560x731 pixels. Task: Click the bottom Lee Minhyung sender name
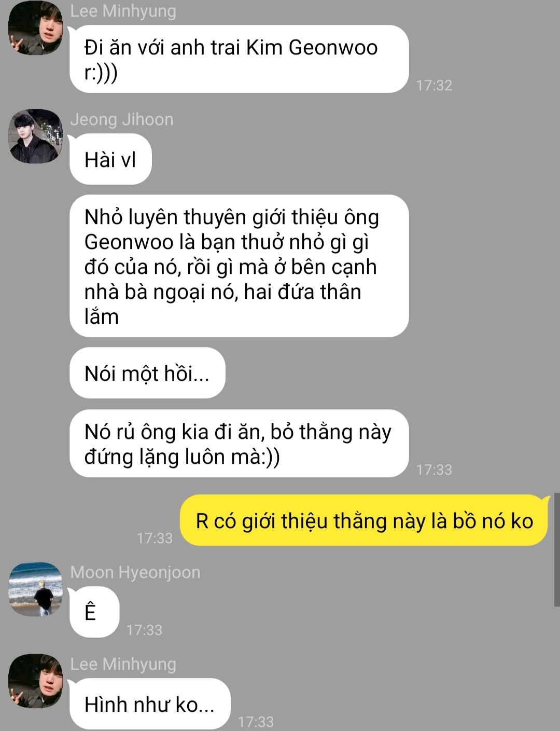[x=123, y=664]
